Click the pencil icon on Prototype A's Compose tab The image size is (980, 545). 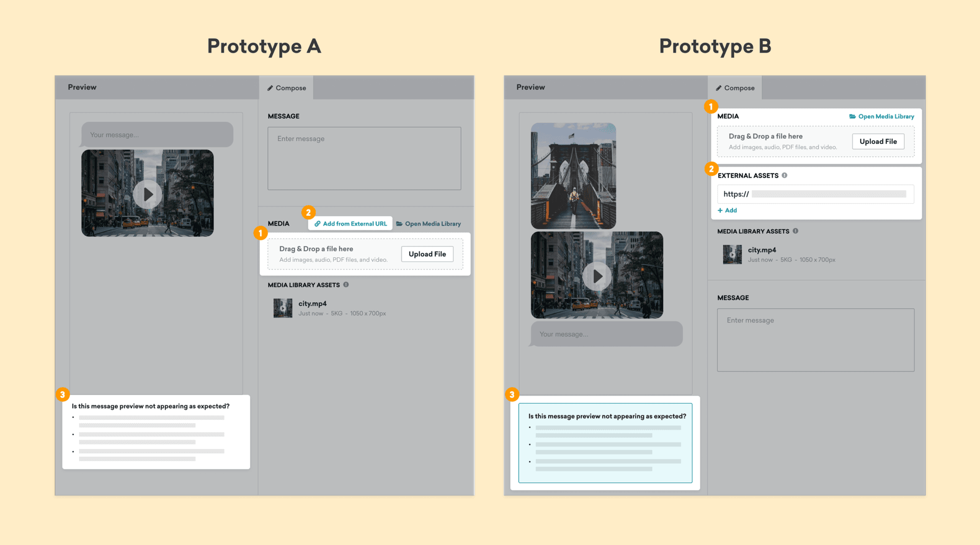click(271, 88)
